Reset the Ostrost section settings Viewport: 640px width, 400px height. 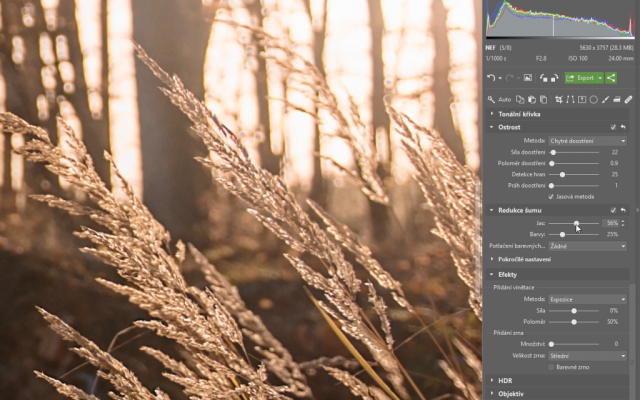[x=623, y=127]
